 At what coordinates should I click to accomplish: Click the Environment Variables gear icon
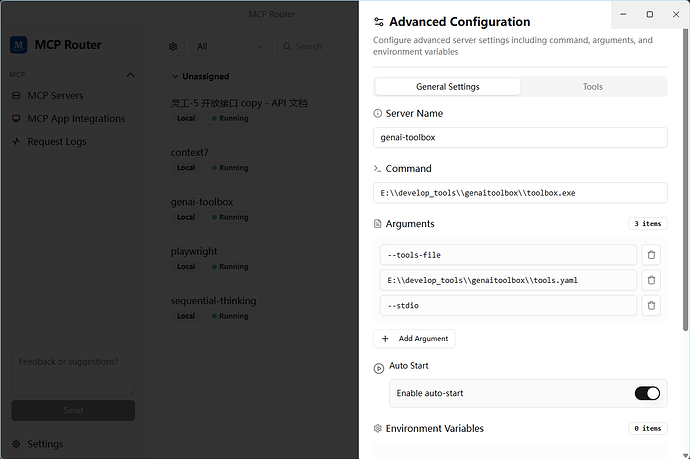[x=378, y=428]
